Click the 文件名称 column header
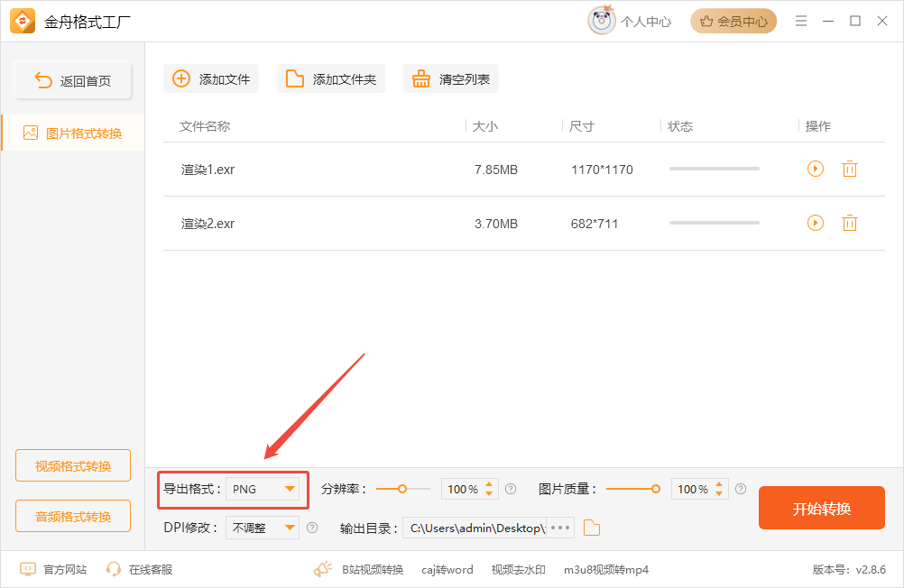This screenshot has width=904, height=588. [205, 126]
